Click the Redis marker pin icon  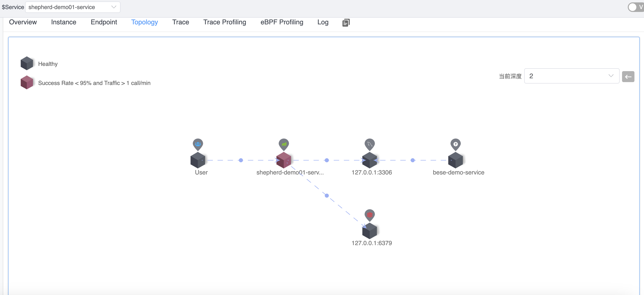click(x=369, y=215)
